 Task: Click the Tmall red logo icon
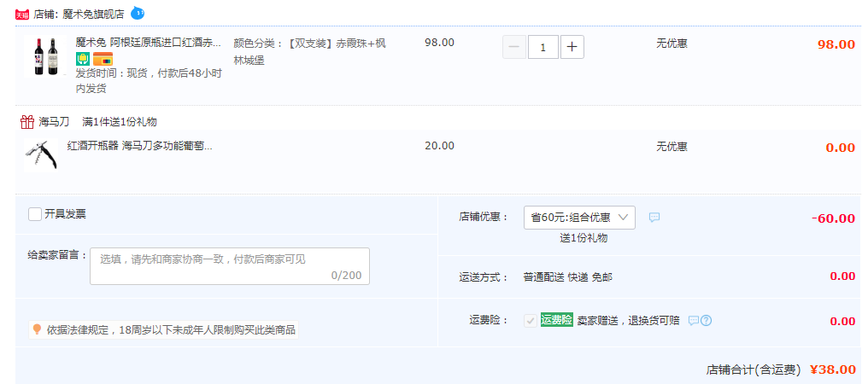click(21, 15)
